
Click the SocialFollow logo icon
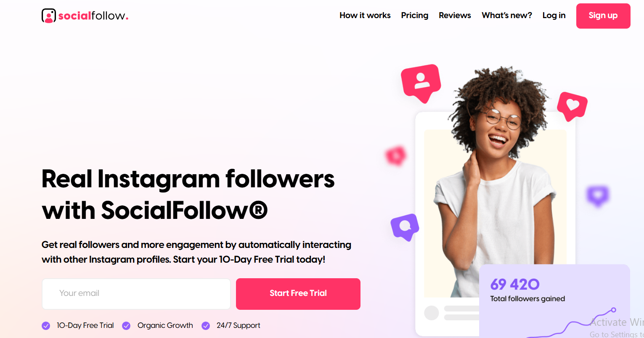[x=49, y=16]
